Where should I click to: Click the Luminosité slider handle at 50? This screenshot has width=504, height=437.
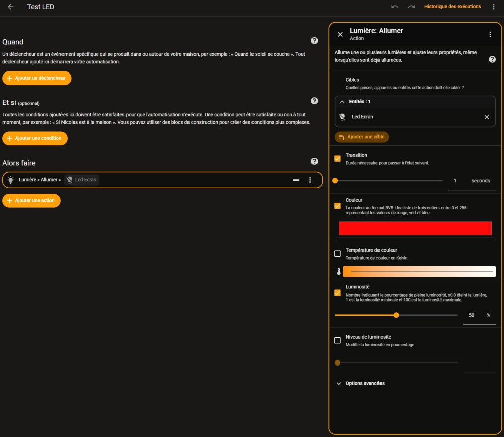[x=396, y=315]
